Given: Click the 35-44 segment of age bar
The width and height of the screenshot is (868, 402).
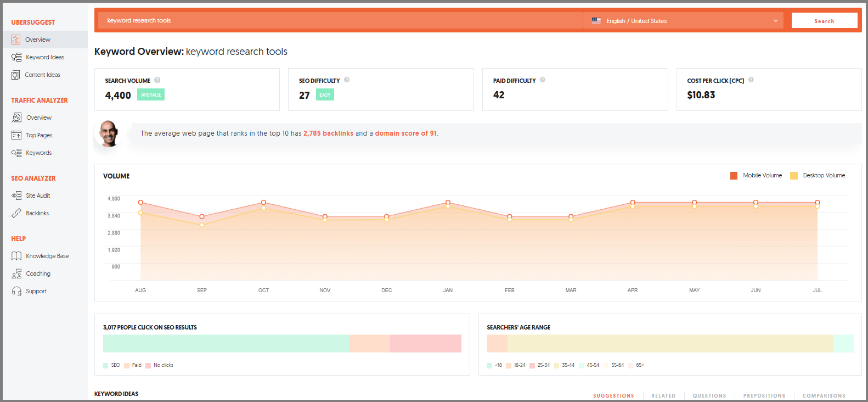Looking at the screenshot, I should point(670,343).
